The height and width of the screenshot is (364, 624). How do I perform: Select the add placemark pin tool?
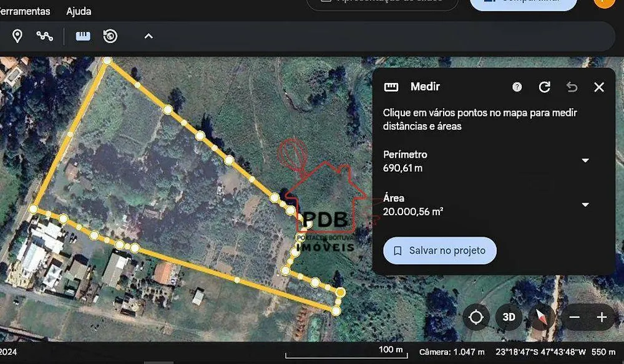click(x=17, y=36)
